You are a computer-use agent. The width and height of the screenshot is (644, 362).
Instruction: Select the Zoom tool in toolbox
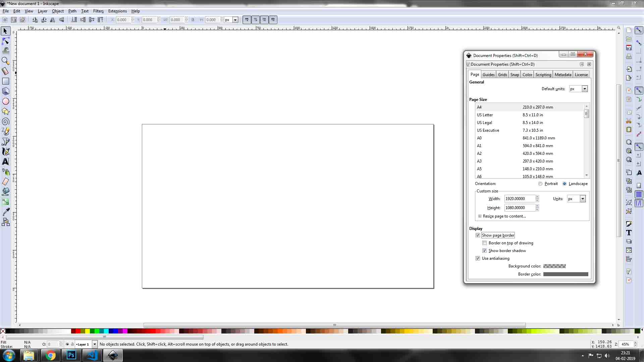(5, 61)
